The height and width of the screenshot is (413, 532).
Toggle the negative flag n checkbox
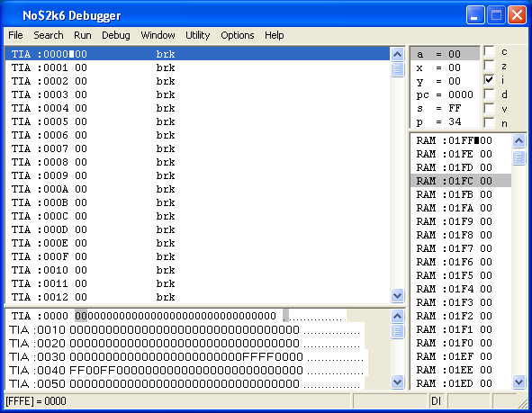[489, 122]
